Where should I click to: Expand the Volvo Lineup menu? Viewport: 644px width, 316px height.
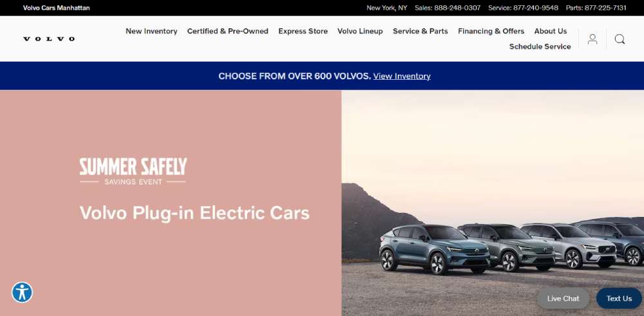tap(360, 31)
